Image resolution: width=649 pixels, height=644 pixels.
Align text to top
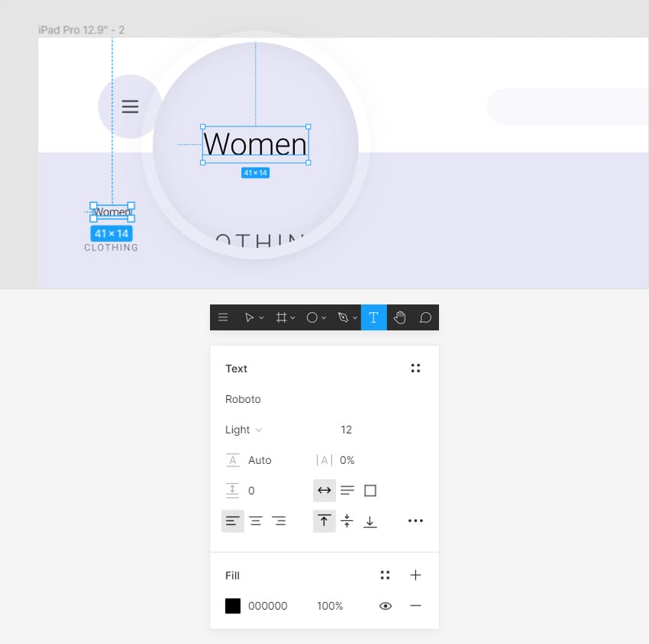coord(324,521)
